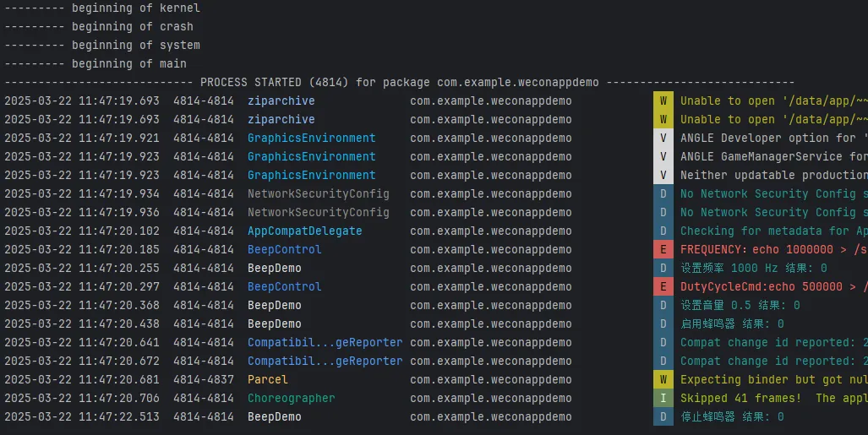Click the first NetworkSecurityConfig tag
Image resolution: width=868 pixels, height=435 pixels.
(318, 194)
